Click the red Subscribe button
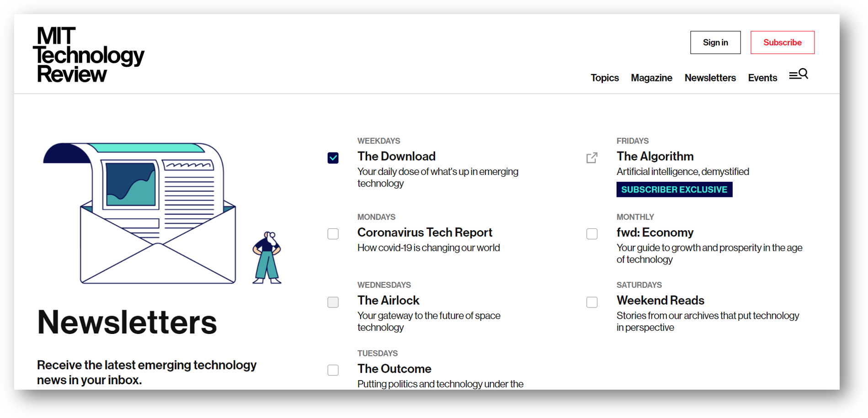This screenshot has width=868, height=418. pyautogui.click(x=783, y=42)
